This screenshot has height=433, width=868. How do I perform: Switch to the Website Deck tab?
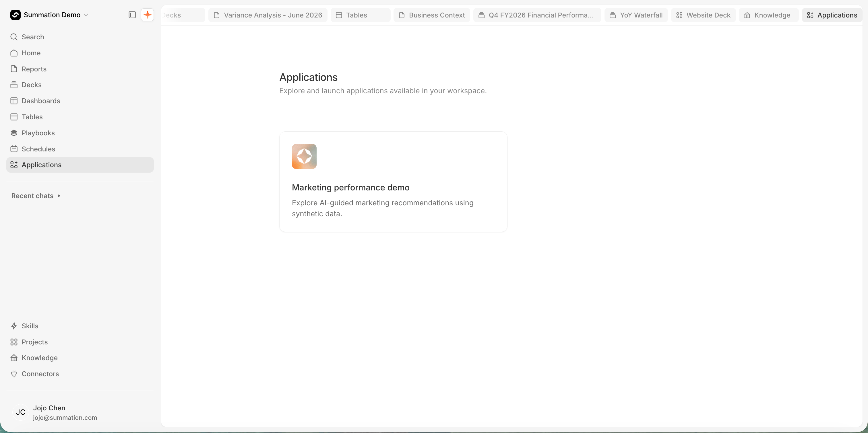[703, 15]
